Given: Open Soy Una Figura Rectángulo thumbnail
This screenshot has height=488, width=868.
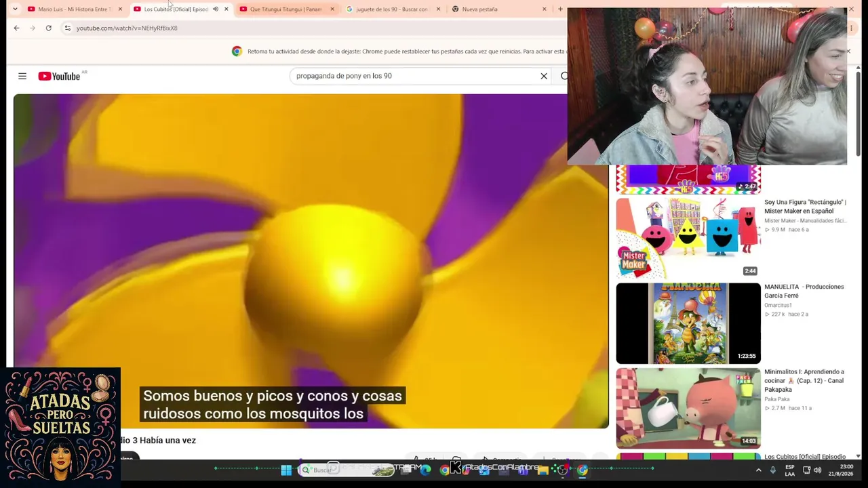Looking at the screenshot, I should (x=688, y=237).
